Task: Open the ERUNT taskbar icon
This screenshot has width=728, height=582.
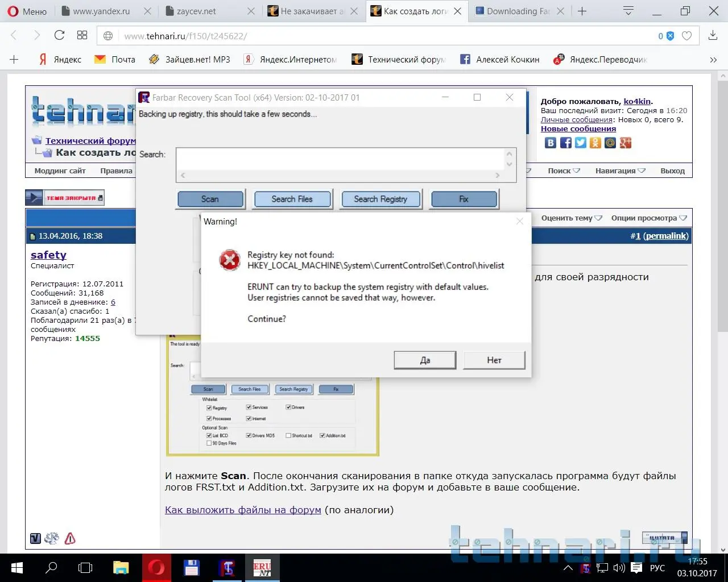Action: tap(262, 568)
